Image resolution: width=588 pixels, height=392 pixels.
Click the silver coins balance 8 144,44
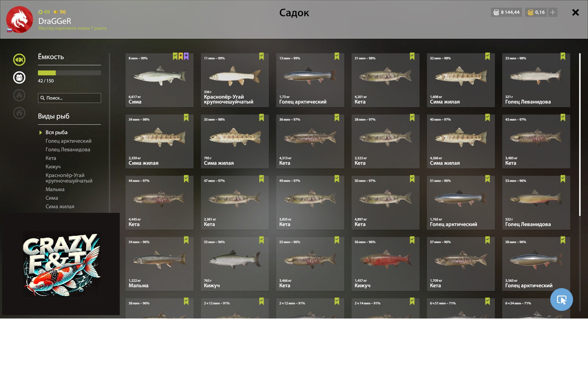[506, 12]
